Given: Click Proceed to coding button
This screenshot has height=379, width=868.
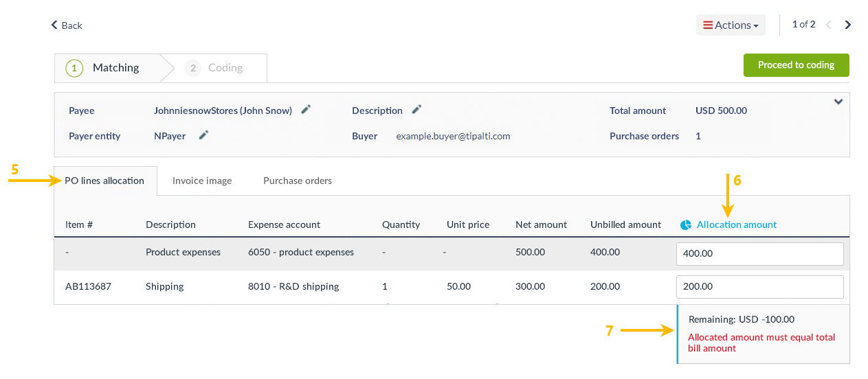Looking at the screenshot, I should click(x=796, y=65).
